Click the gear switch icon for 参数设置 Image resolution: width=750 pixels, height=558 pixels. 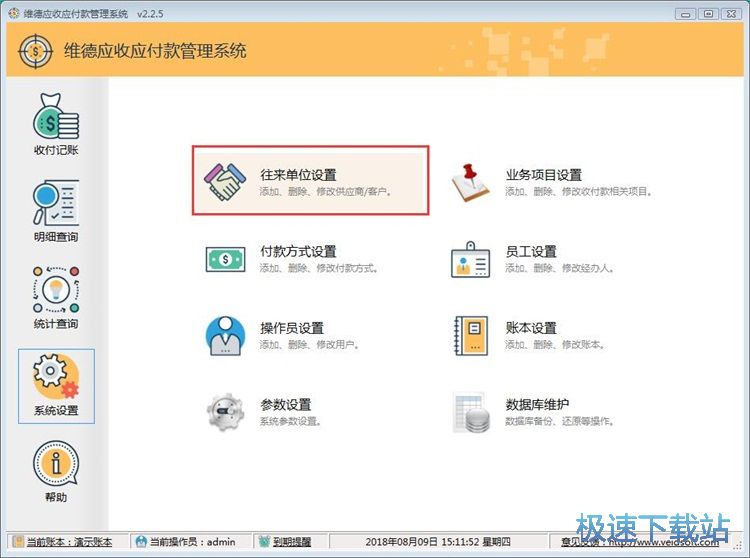click(225, 412)
